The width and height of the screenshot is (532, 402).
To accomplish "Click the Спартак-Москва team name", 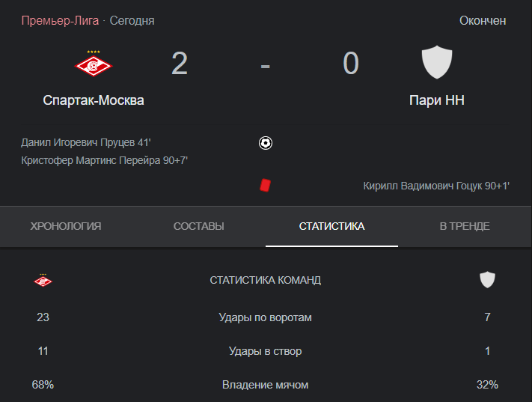I will pos(94,100).
